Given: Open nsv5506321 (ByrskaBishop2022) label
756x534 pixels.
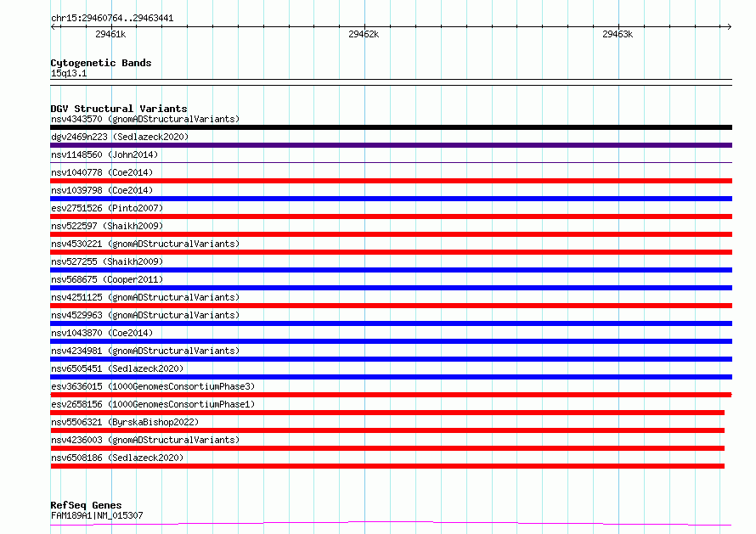Looking at the screenshot, I should (x=125, y=422).
